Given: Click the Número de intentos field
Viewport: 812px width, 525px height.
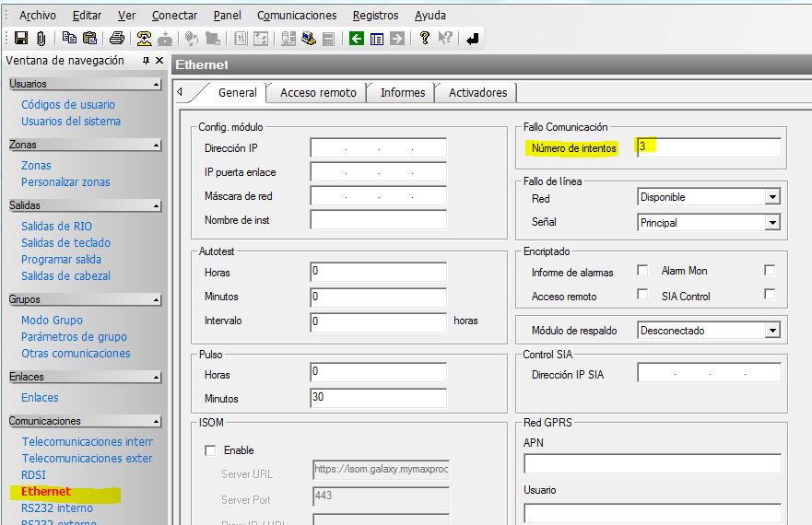Looking at the screenshot, I should [709, 147].
